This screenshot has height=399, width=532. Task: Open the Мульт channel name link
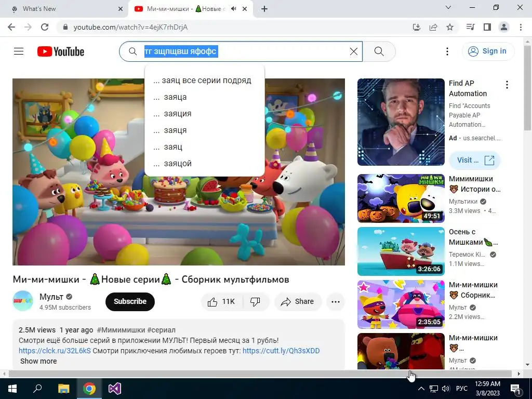tap(51, 297)
